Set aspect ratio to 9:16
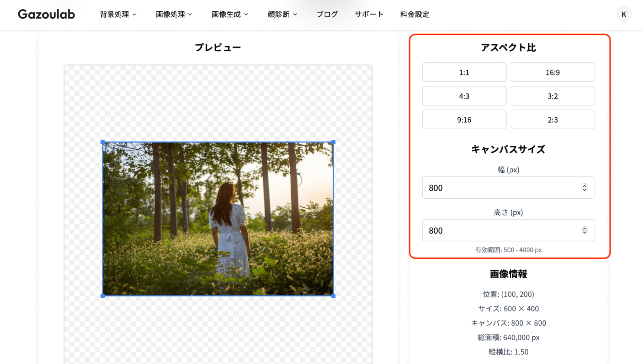 [464, 120]
